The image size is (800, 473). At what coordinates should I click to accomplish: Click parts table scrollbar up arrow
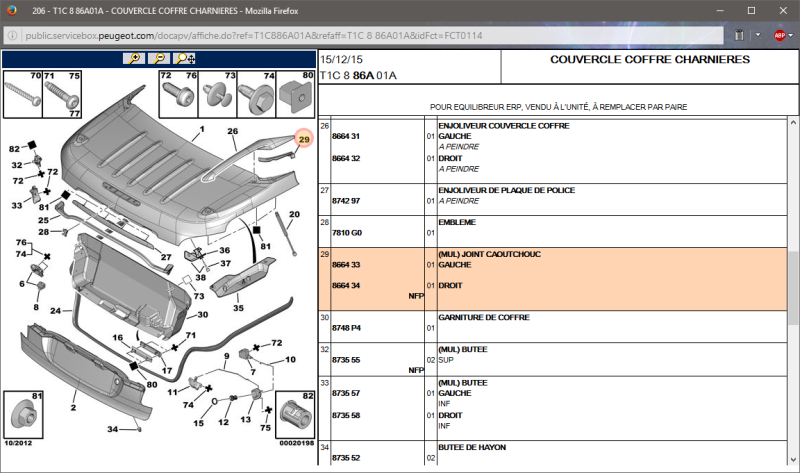coord(793,122)
